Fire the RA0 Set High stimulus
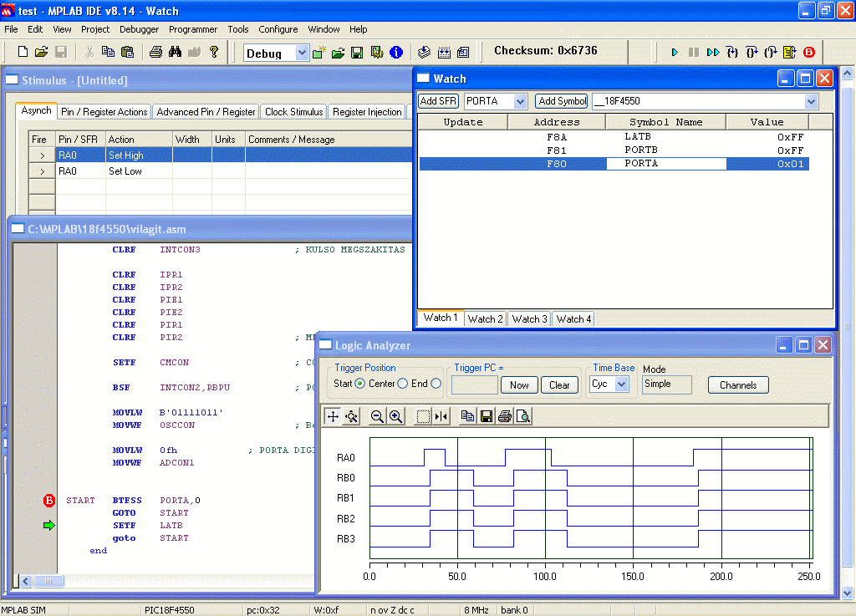This screenshot has width=856, height=616. [x=42, y=155]
